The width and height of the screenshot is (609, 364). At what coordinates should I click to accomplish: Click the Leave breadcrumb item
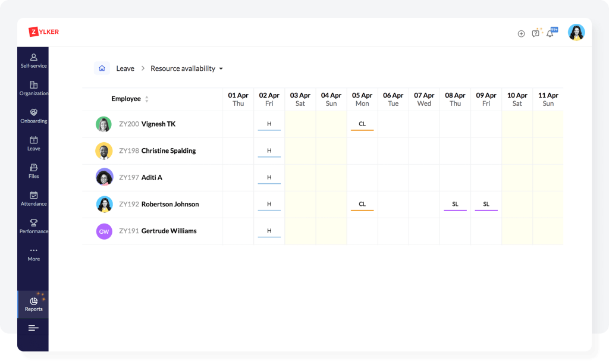125,68
